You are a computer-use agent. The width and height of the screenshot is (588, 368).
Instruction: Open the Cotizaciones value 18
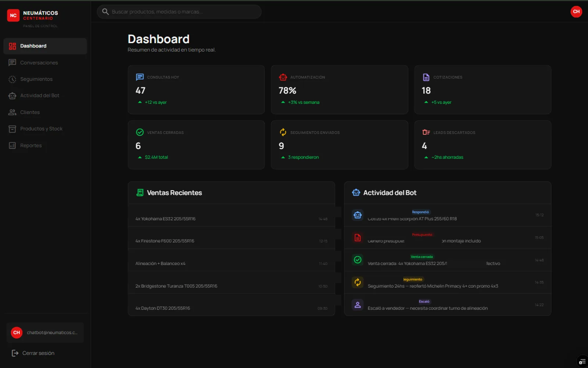click(426, 91)
